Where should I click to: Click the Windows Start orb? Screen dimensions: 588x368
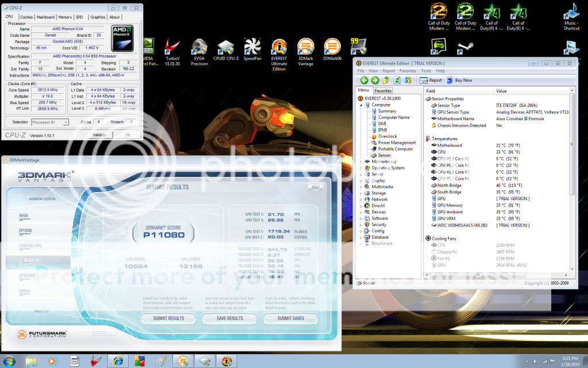[9, 361]
